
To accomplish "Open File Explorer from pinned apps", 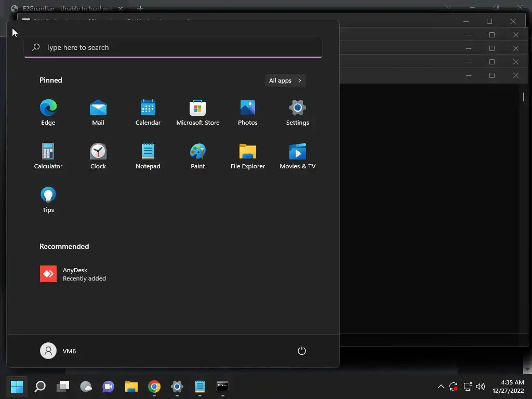I will (248, 156).
